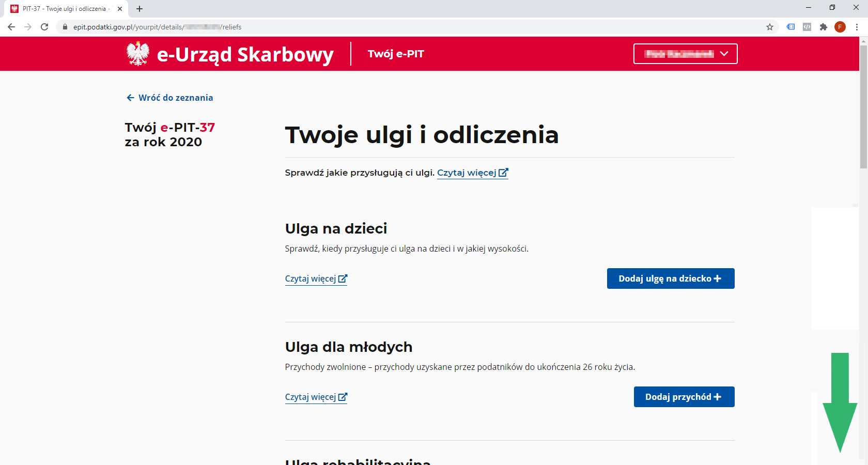
Task: Click Dodaj ulgę na dziecko button
Action: pyautogui.click(x=671, y=278)
